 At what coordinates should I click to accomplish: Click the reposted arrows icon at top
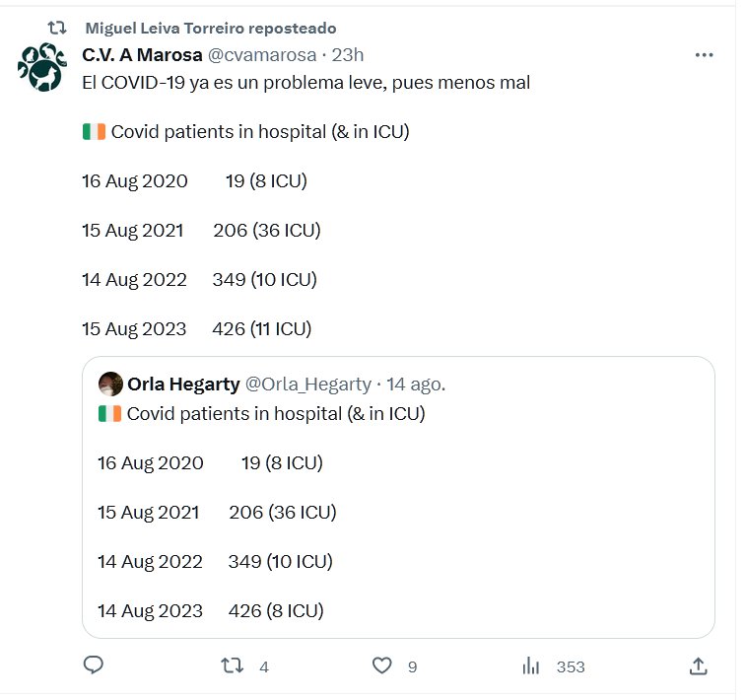pyautogui.click(x=57, y=29)
